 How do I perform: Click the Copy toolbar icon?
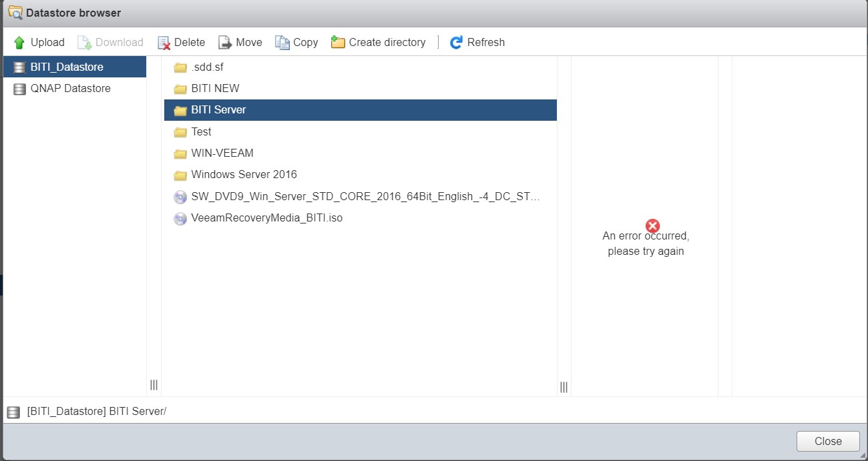282,43
